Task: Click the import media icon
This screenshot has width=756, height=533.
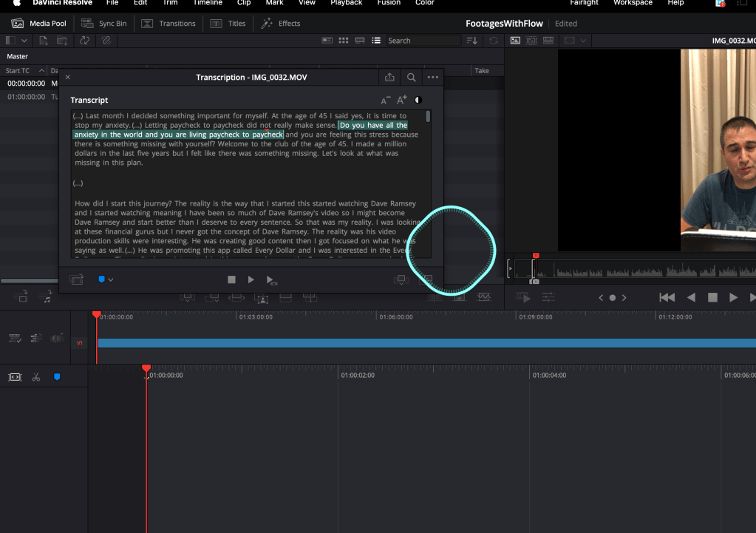Action: point(44,41)
